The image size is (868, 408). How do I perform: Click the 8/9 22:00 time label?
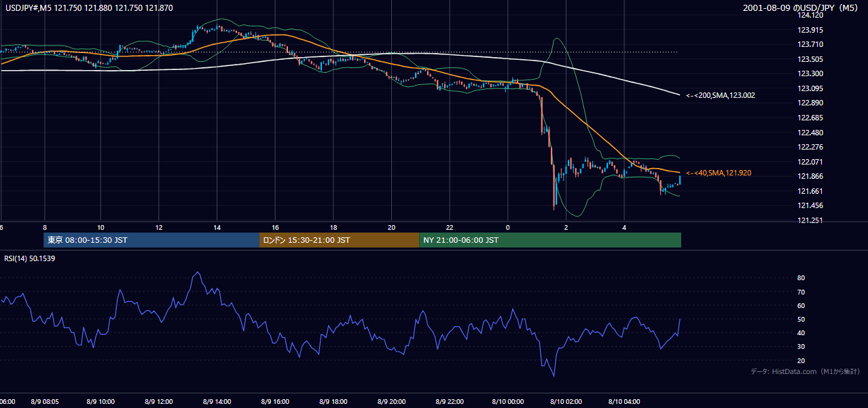pos(450,401)
